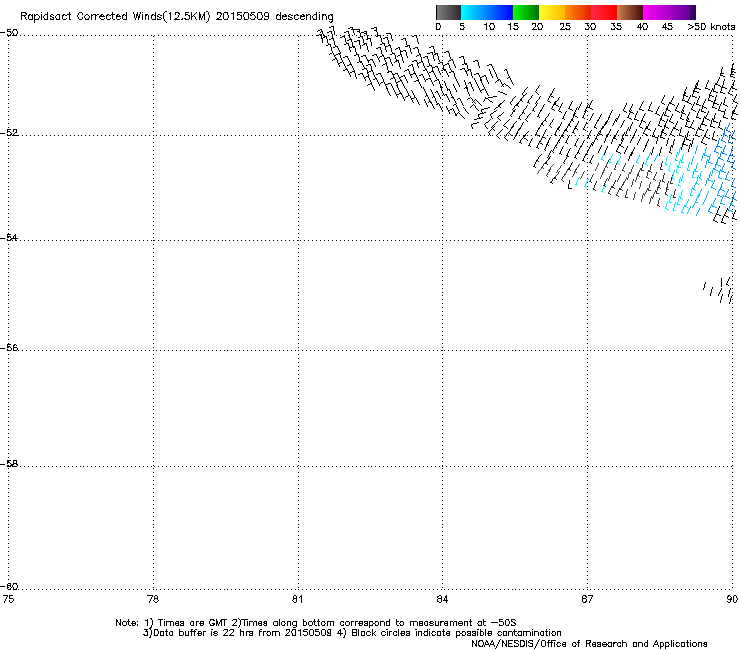Click the longitude label '75'
The height and width of the screenshot is (650, 740).
[x=8, y=599]
